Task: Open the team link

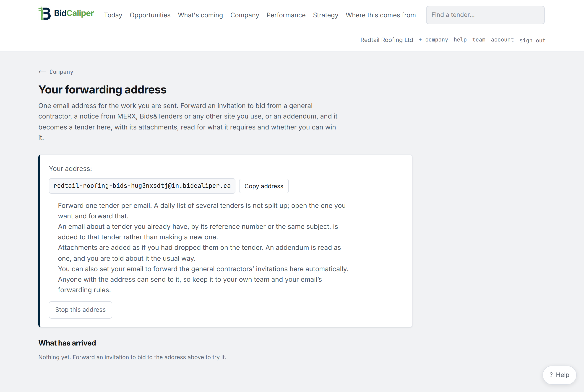Action: [x=479, y=40]
